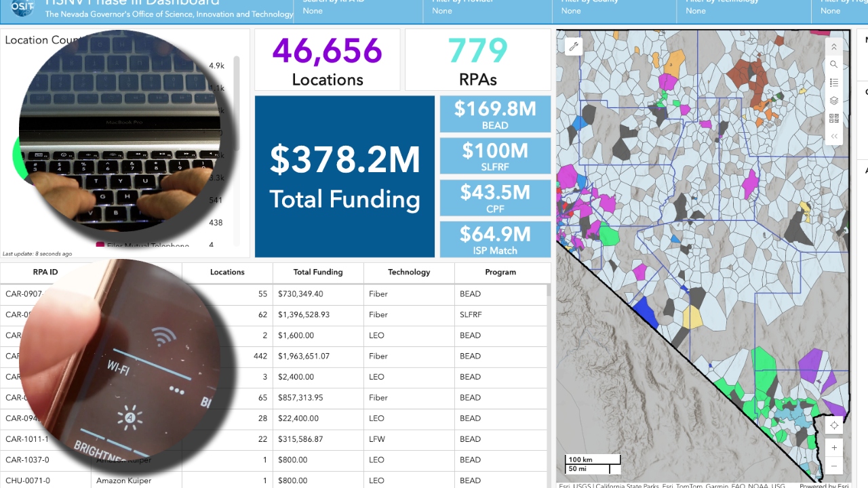Zoom in on the map

[834, 448]
